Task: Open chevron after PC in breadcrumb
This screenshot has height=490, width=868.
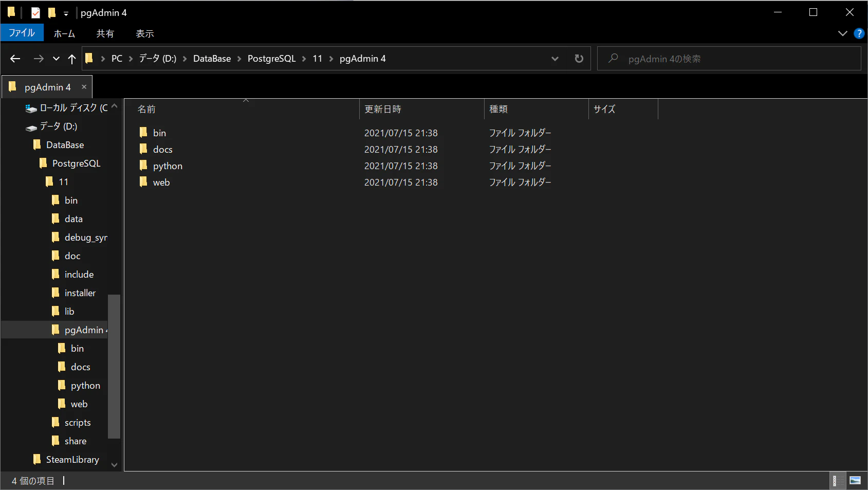Action: pos(131,59)
